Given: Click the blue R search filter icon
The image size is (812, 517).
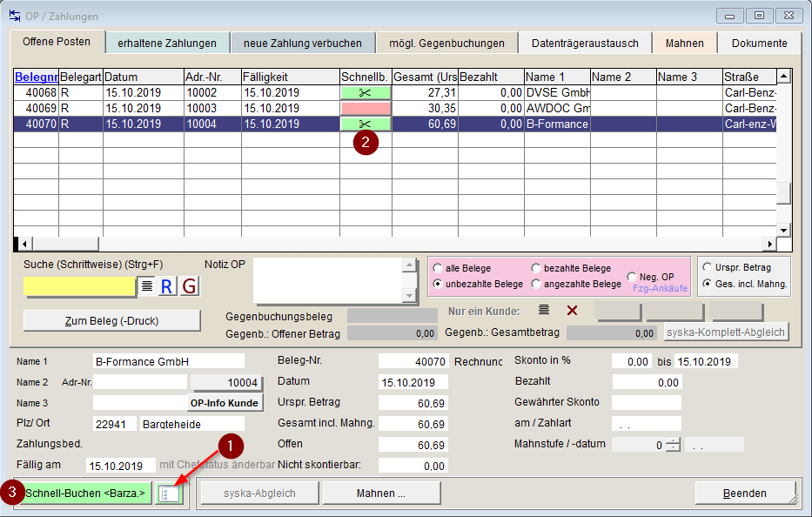Looking at the screenshot, I should [x=166, y=286].
